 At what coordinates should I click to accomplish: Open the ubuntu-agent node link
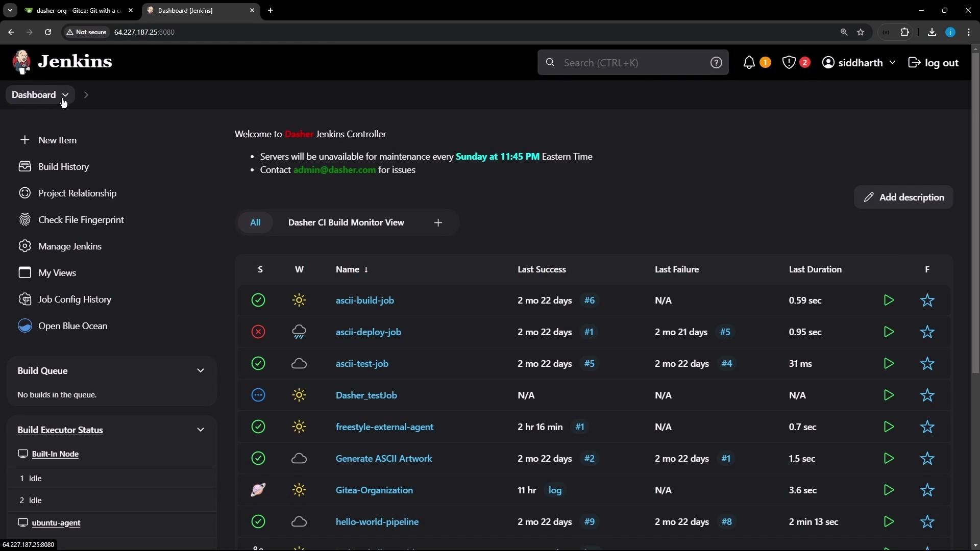56,523
